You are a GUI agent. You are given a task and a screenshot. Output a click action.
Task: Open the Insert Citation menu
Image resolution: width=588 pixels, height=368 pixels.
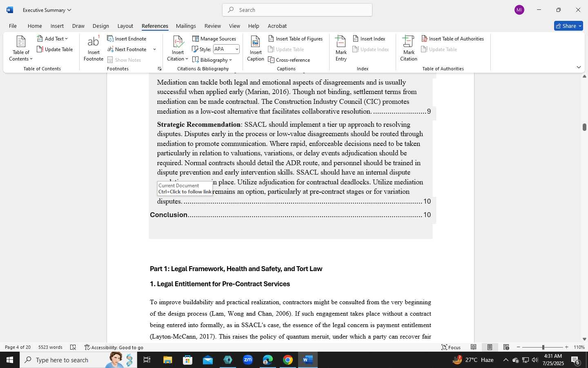pyautogui.click(x=178, y=49)
